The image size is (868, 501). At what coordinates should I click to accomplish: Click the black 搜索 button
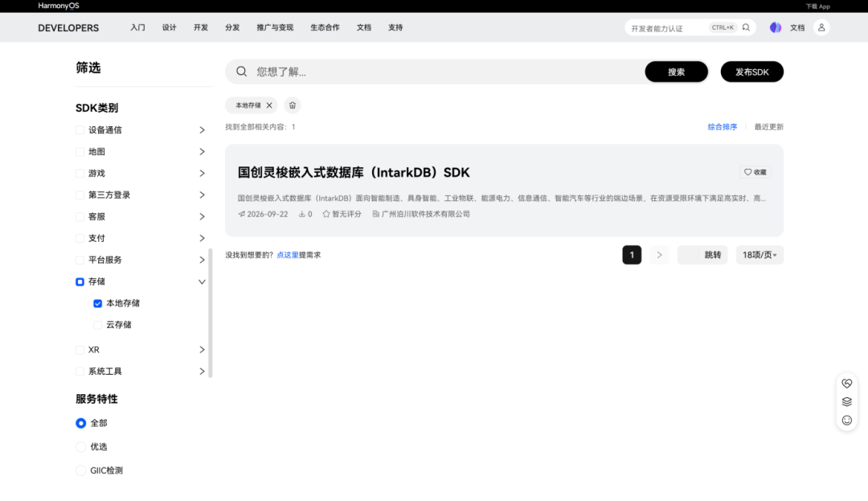click(677, 72)
